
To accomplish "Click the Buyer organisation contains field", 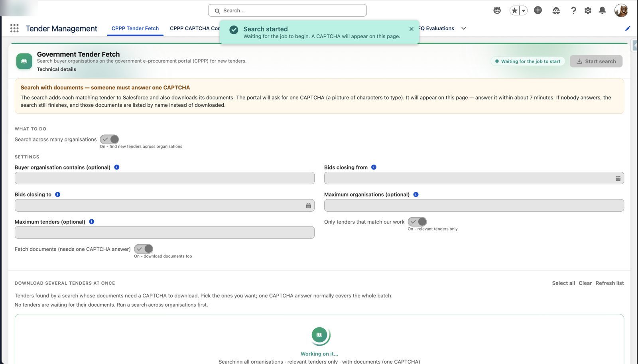I will pyautogui.click(x=165, y=178).
